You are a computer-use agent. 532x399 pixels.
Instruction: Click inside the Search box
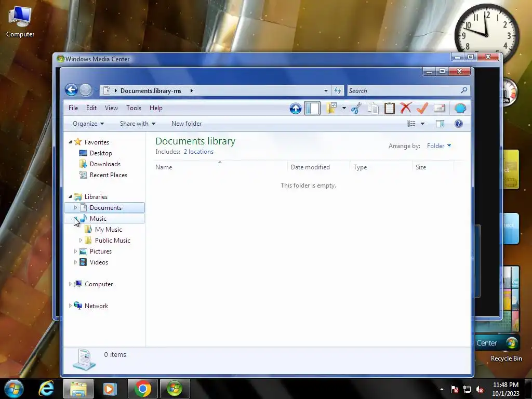pos(403,90)
